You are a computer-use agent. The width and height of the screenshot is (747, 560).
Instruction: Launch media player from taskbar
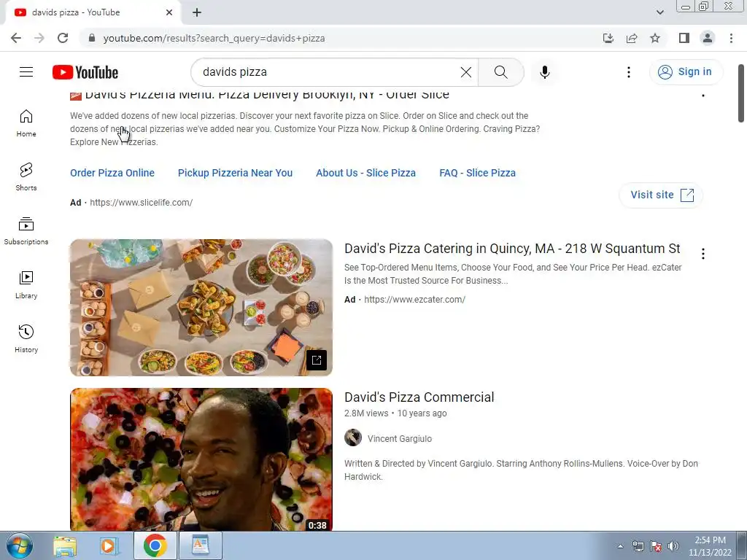(x=109, y=545)
